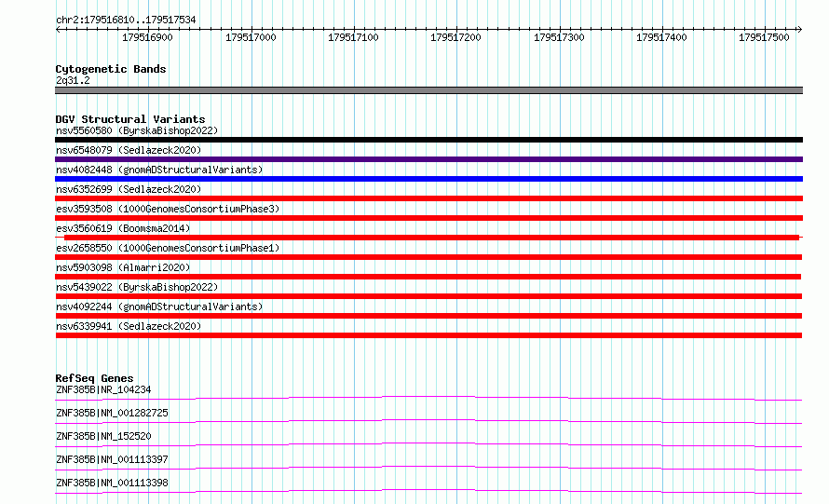Viewport: 829px width, 504px height.
Task: Select the magenta NM_152520 transcript line
Action: 428,444
